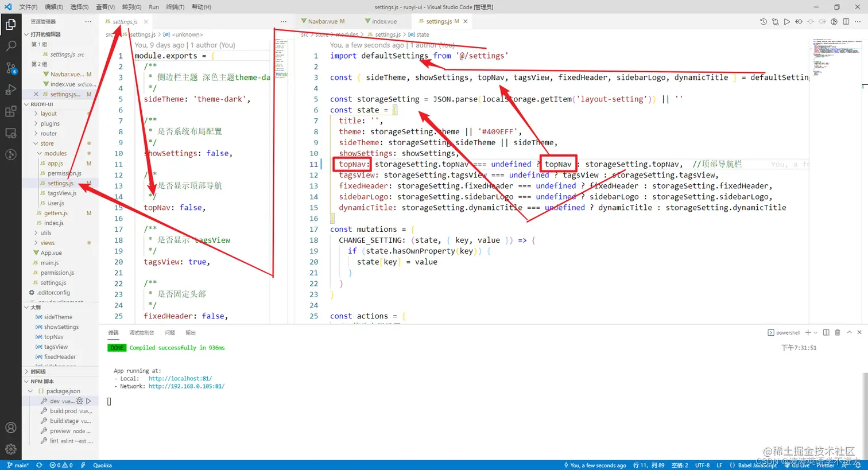Switch to Navbar.vue tab
The image size is (868, 470).
tap(323, 21)
